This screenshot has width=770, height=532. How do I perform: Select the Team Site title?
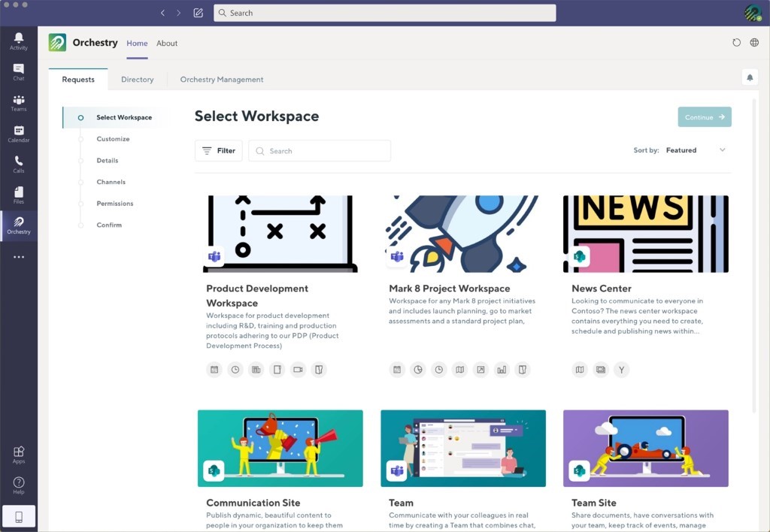coord(594,503)
